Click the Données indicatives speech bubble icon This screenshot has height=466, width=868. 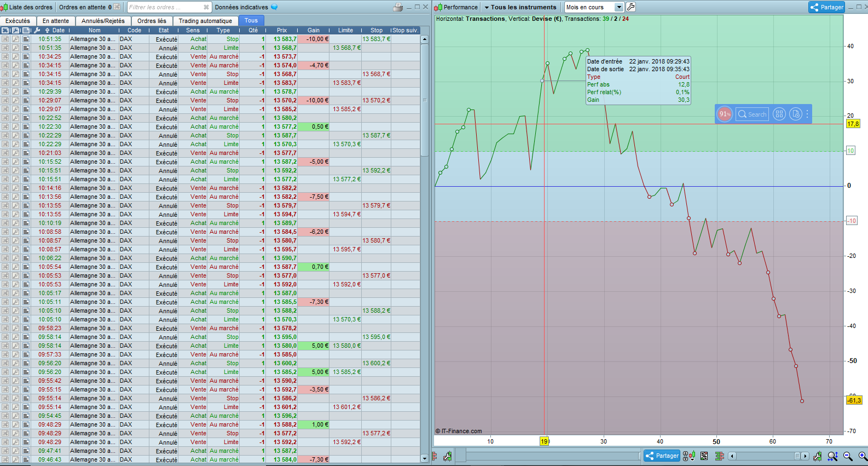(274, 7)
